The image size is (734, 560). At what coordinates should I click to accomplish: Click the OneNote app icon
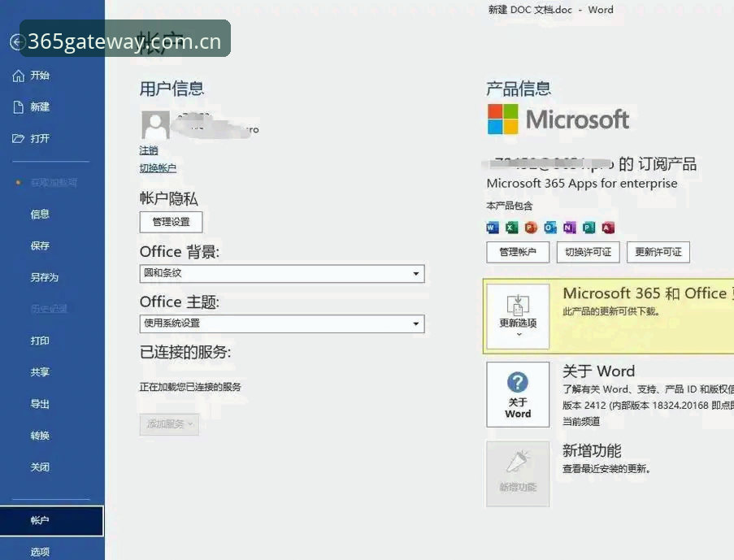[569, 228]
